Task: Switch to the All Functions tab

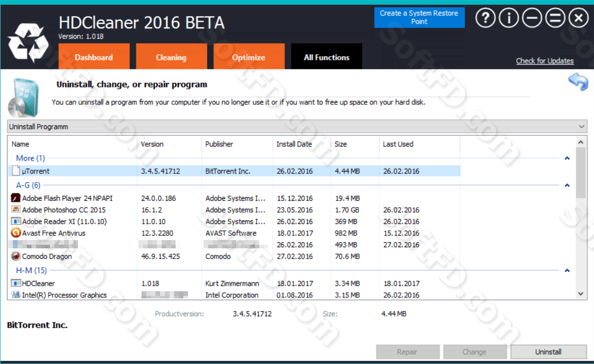Action: point(326,56)
